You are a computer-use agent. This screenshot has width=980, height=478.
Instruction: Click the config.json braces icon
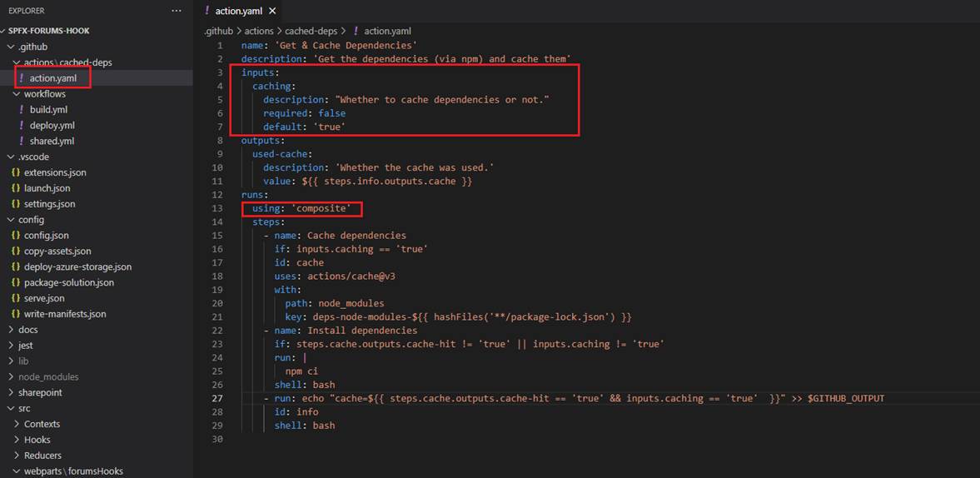(x=16, y=236)
